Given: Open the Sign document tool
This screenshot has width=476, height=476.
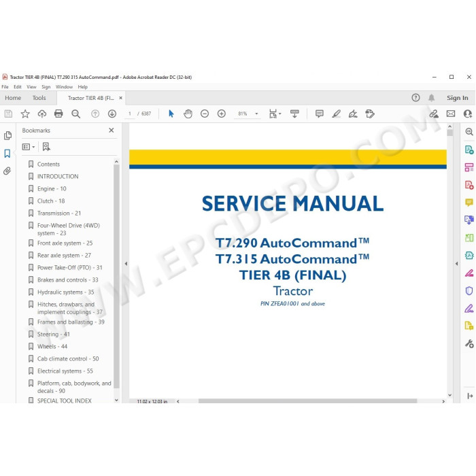Looking at the screenshot, I should [x=353, y=114].
